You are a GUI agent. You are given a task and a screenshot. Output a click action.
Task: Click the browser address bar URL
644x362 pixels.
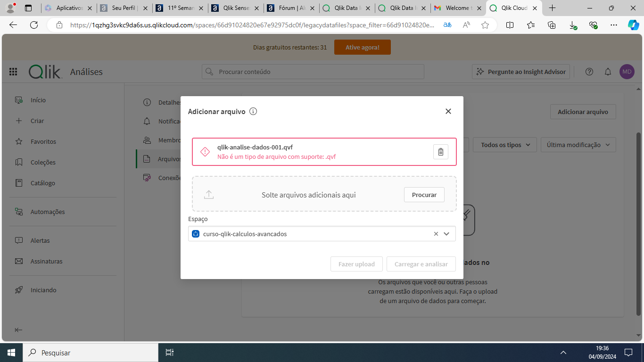(252, 25)
